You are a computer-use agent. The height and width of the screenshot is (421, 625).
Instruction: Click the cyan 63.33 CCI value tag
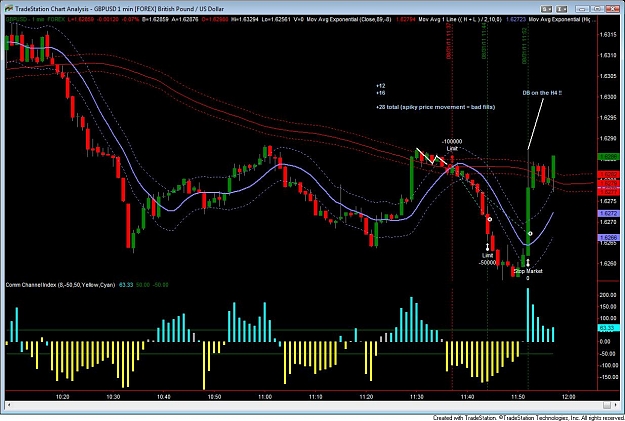pos(609,328)
